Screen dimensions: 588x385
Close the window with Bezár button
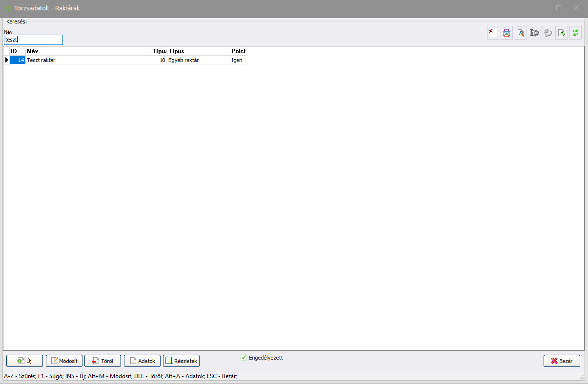(561, 361)
